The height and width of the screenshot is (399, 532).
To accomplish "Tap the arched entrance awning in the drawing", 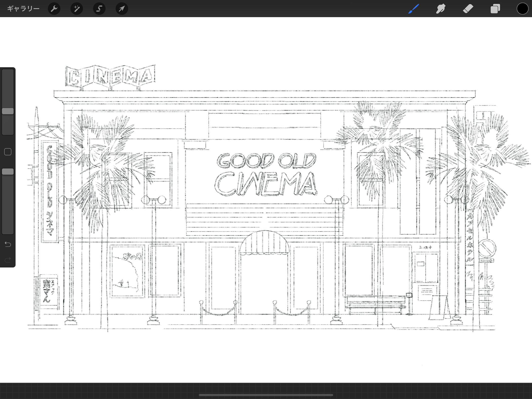I will click(x=264, y=243).
